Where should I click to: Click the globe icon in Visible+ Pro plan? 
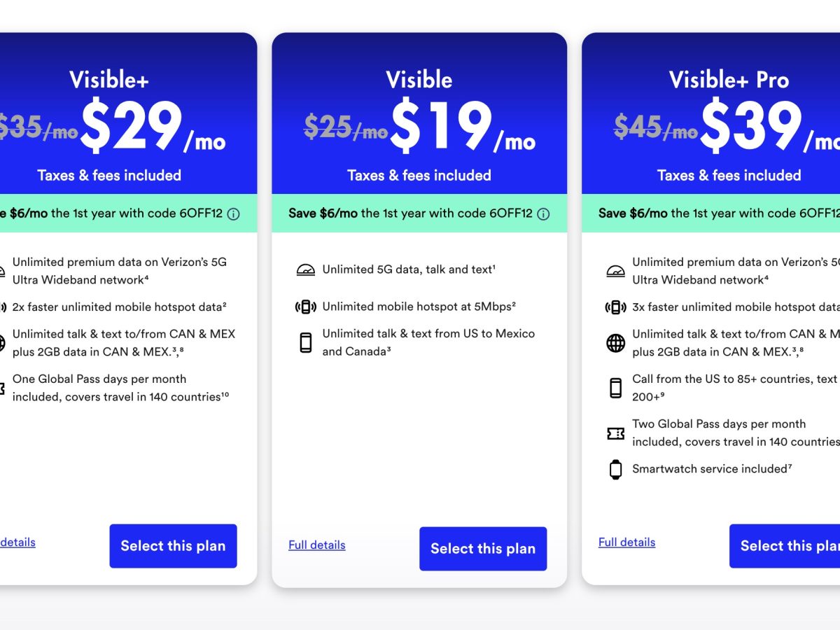pos(615,343)
